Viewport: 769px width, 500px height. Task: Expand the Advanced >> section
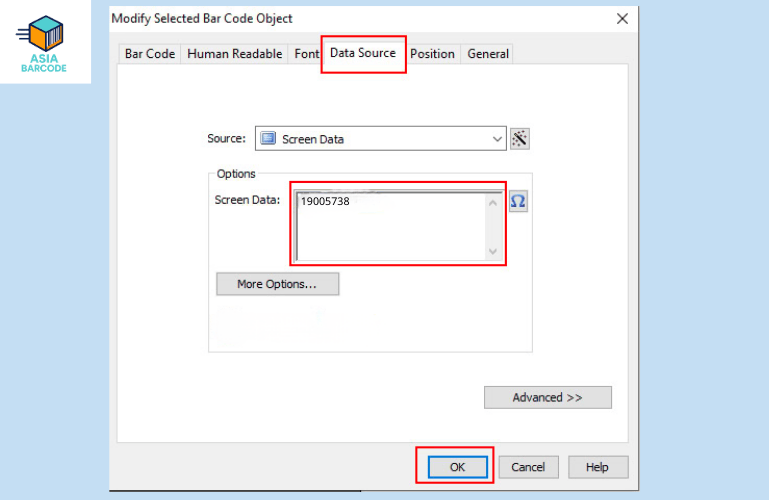547,397
